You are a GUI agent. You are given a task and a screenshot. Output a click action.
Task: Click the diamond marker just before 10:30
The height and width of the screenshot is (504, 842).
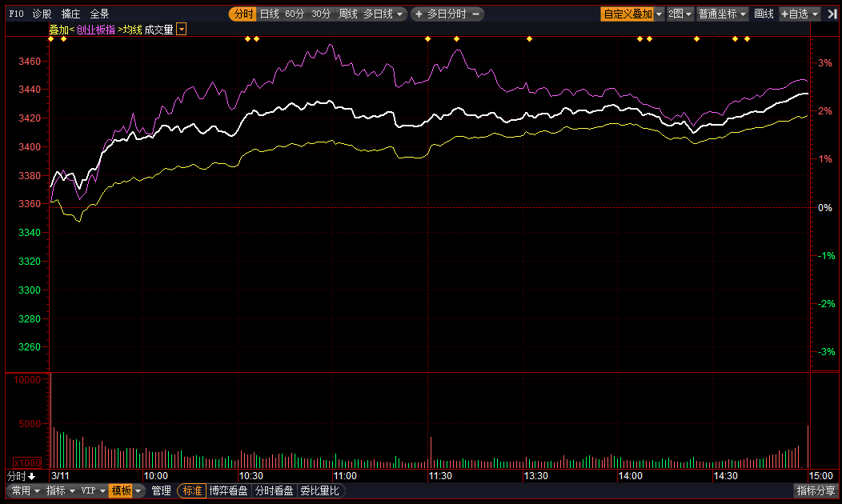click(247, 39)
